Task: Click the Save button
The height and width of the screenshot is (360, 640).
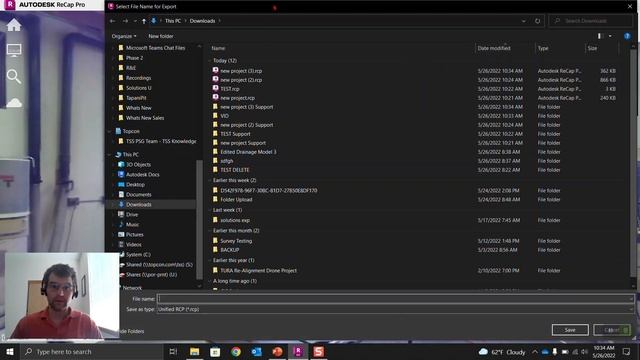Action: (570, 330)
